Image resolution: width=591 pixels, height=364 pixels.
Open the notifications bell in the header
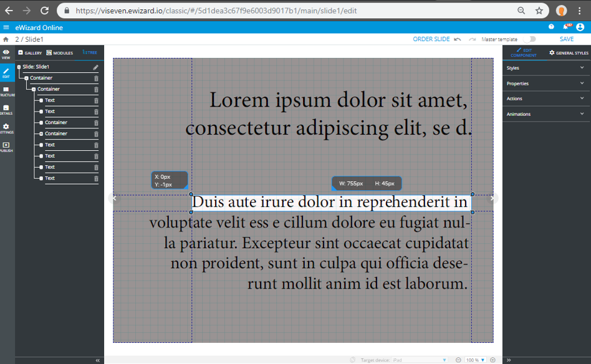pos(565,27)
